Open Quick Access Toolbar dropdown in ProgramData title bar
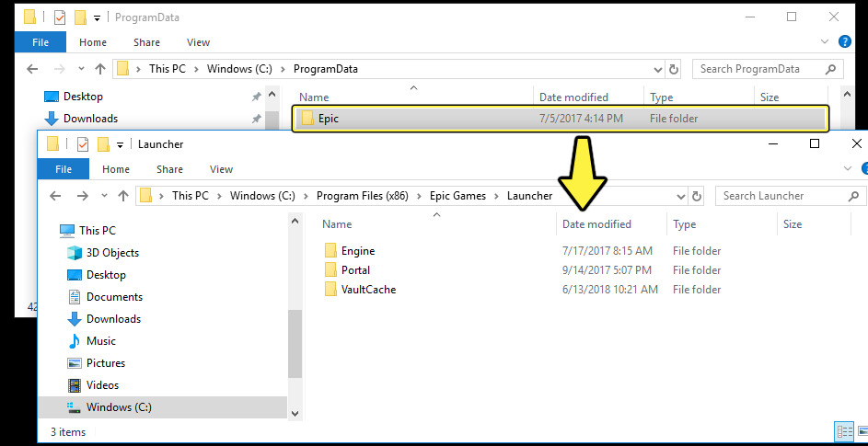Screen dimensions: 868x446 tap(97, 18)
